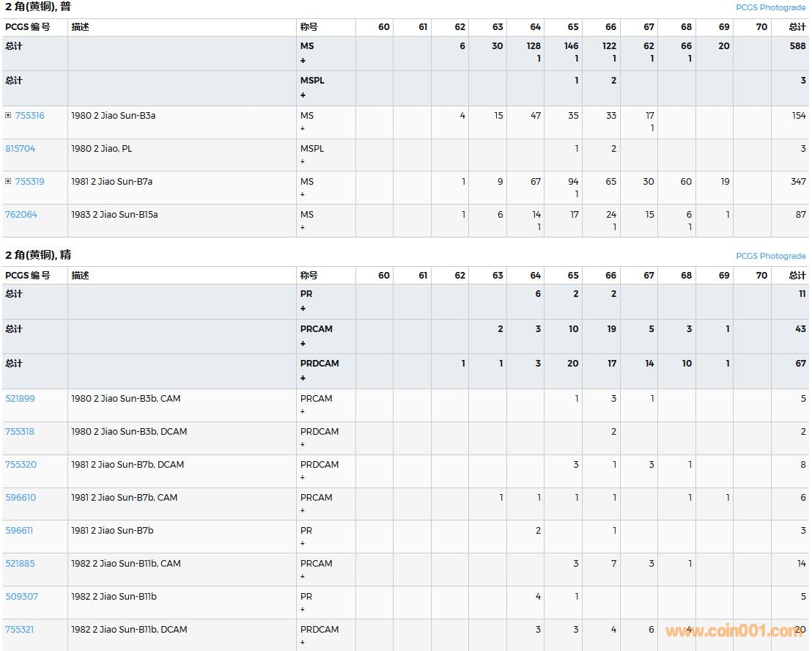Open PCGS number 755321 link
The height and width of the screenshot is (651, 812).
[x=20, y=629]
